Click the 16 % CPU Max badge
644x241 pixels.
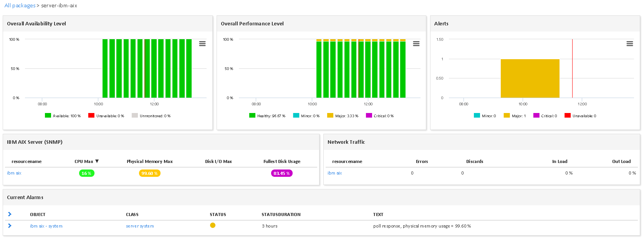[x=86, y=173]
